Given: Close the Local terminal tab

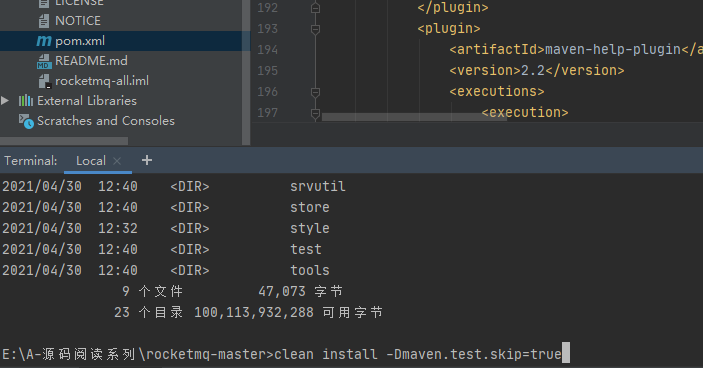Looking at the screenshot, I should pyautogui.click(x=117, y=161).
